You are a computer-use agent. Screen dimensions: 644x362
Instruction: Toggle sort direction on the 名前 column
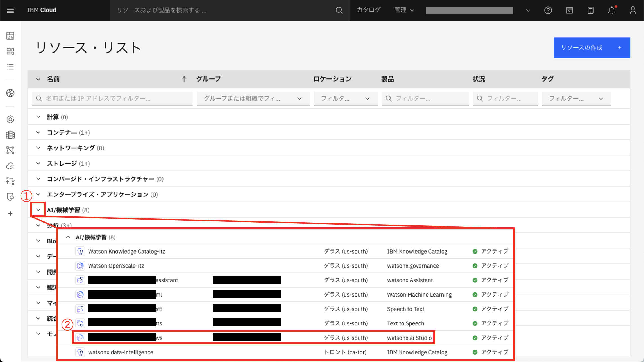(x=184, y=79)
